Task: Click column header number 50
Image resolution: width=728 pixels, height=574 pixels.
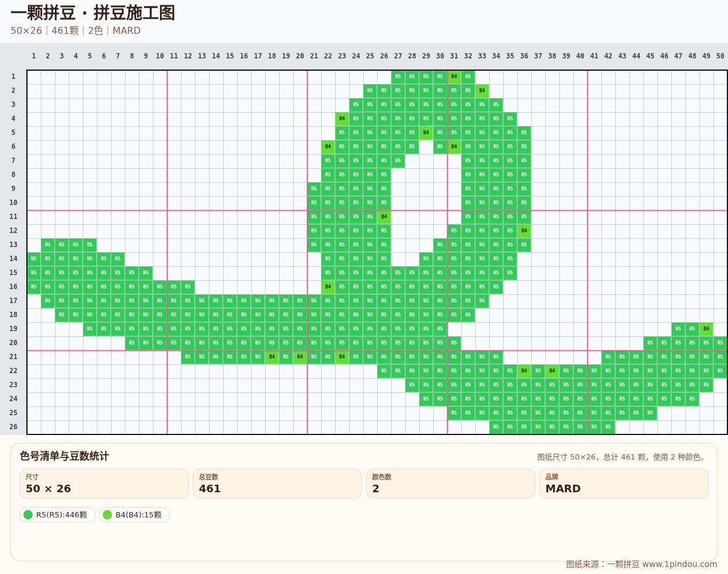Action: click(x=720, y=56)
